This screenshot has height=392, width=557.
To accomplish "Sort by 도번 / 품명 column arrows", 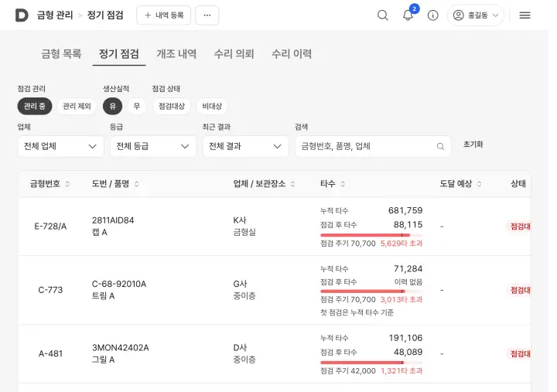I will (136, 183).
